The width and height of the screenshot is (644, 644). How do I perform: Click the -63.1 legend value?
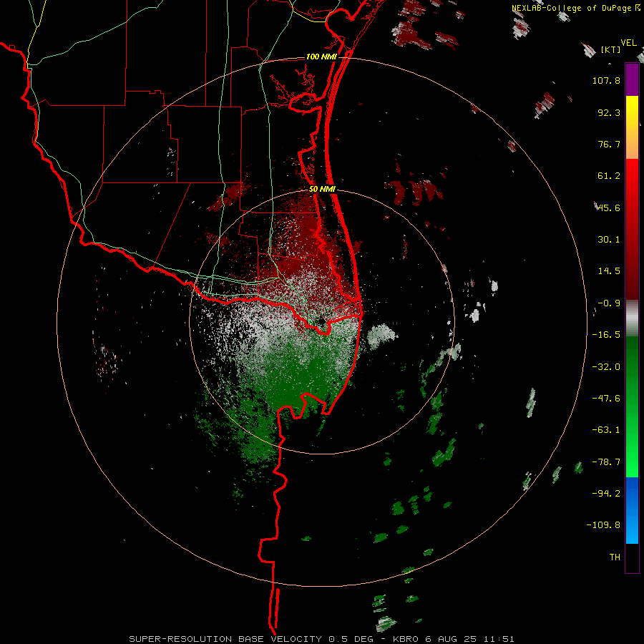pos(606,430)
